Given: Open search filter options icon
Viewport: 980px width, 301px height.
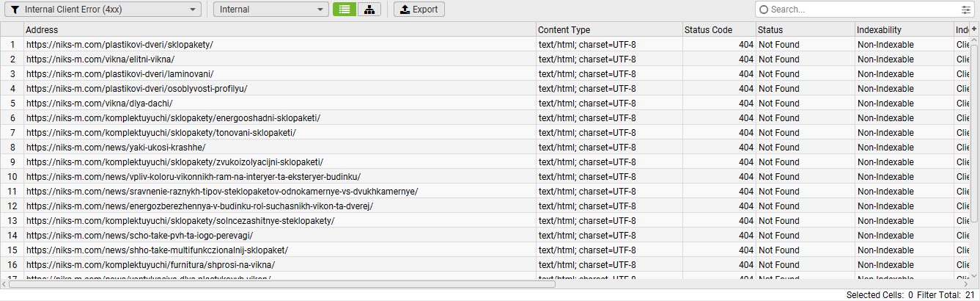Looking at the screenshot, I should [965, 10].
